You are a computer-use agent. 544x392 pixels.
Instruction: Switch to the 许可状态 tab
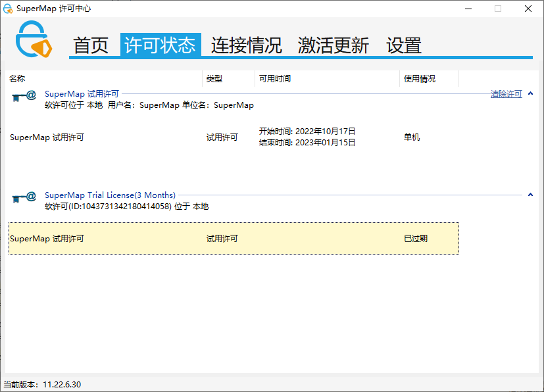click(161, 45)
